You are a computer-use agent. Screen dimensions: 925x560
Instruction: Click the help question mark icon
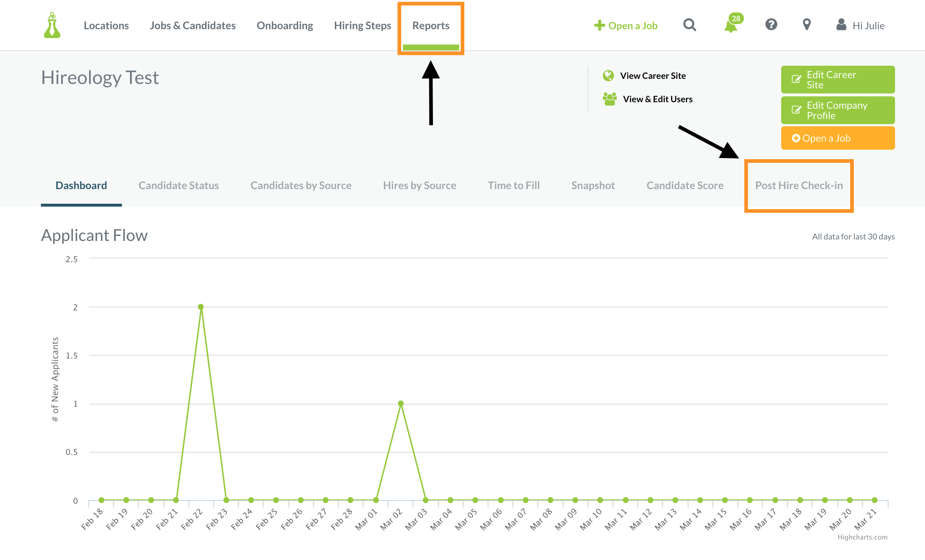(771, 24)
